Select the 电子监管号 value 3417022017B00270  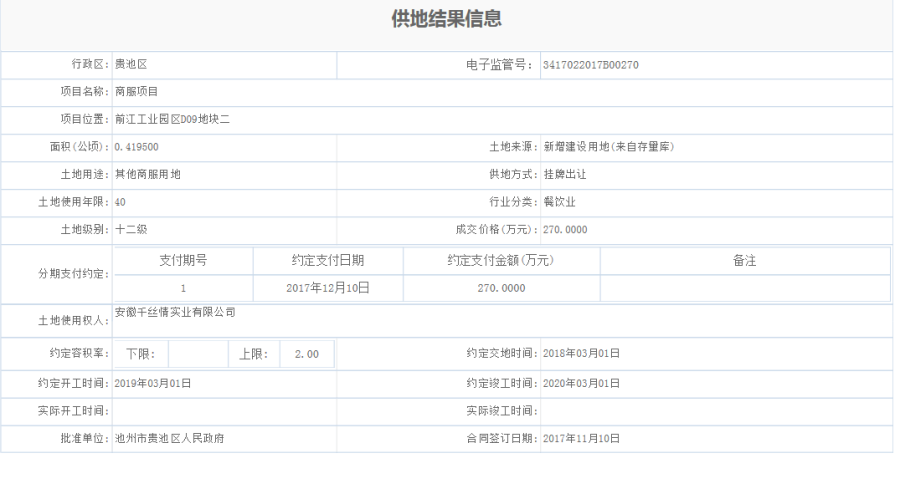pyautogui.click(x=590, y=66)
